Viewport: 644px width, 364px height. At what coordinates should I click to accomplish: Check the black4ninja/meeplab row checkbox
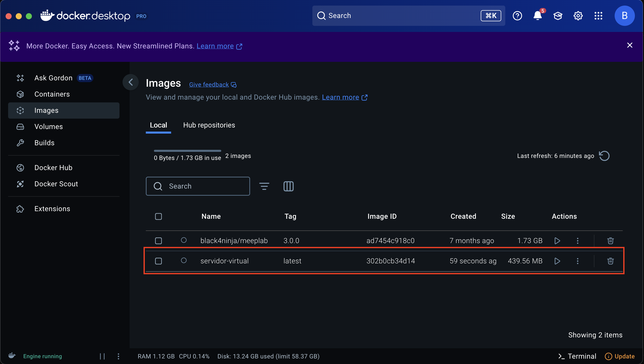pos(158,241)
